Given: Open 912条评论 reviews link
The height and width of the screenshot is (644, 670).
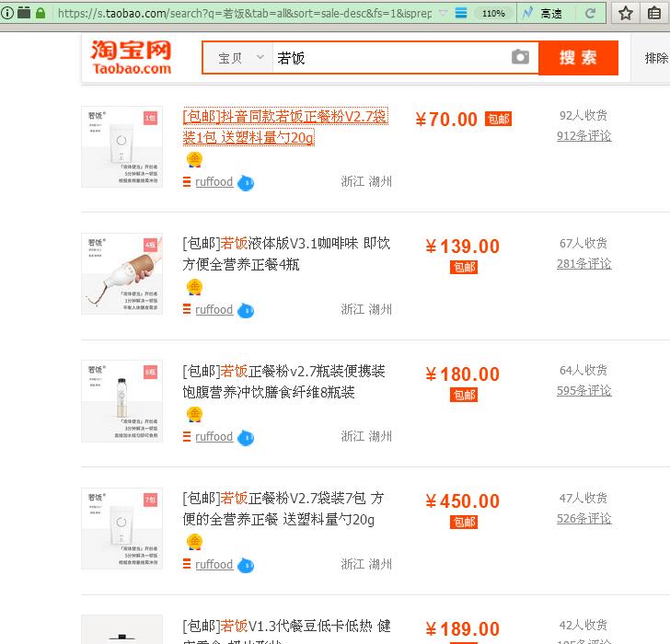Looking at the screenshot, I should [x=583, y=136].
